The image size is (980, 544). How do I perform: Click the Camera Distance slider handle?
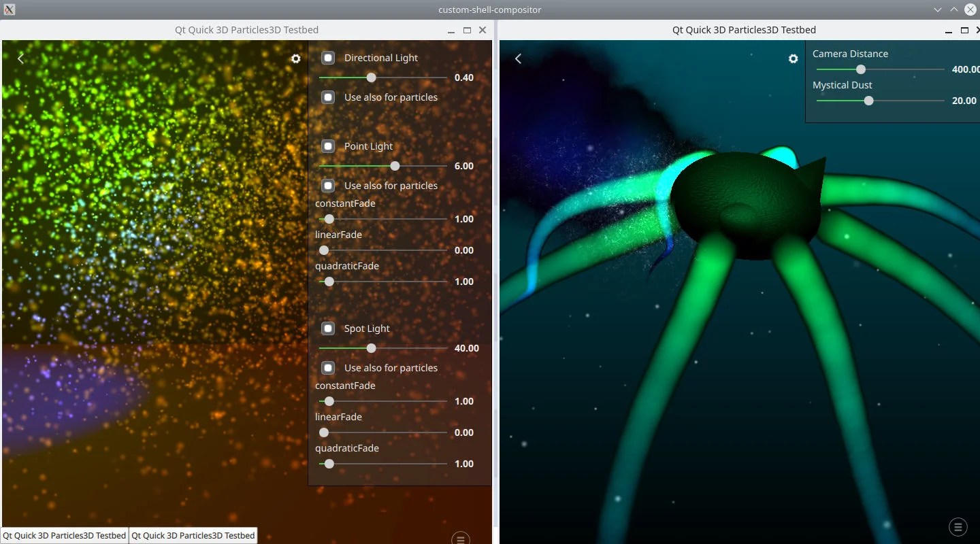point(860,69)
